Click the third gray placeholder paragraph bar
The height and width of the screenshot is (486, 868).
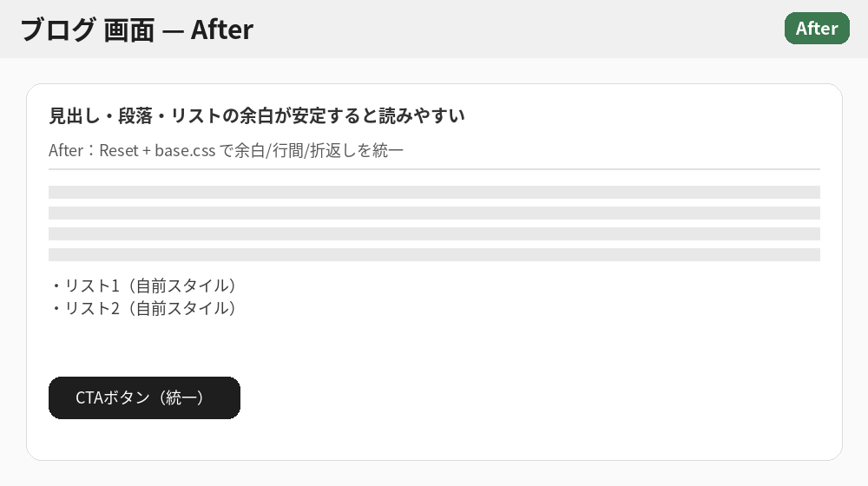point(434,233)
